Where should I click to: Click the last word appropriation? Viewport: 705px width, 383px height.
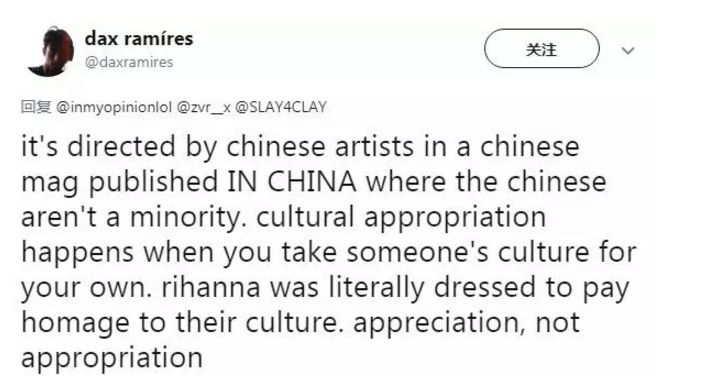tap(112, 359)
